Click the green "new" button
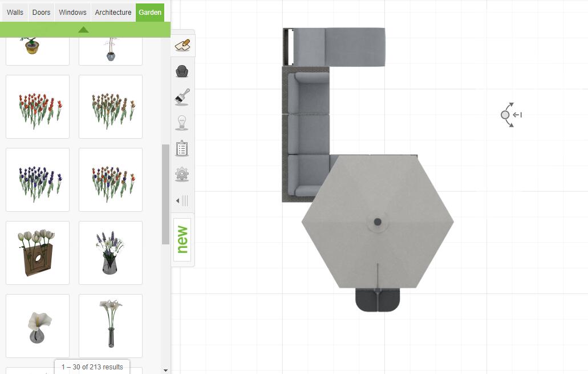The height and width of the screenshot is (374, 588). point(183,240)
